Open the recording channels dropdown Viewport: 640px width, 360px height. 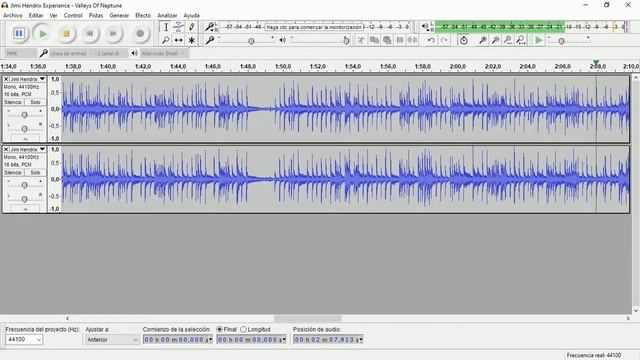(111, 53)
